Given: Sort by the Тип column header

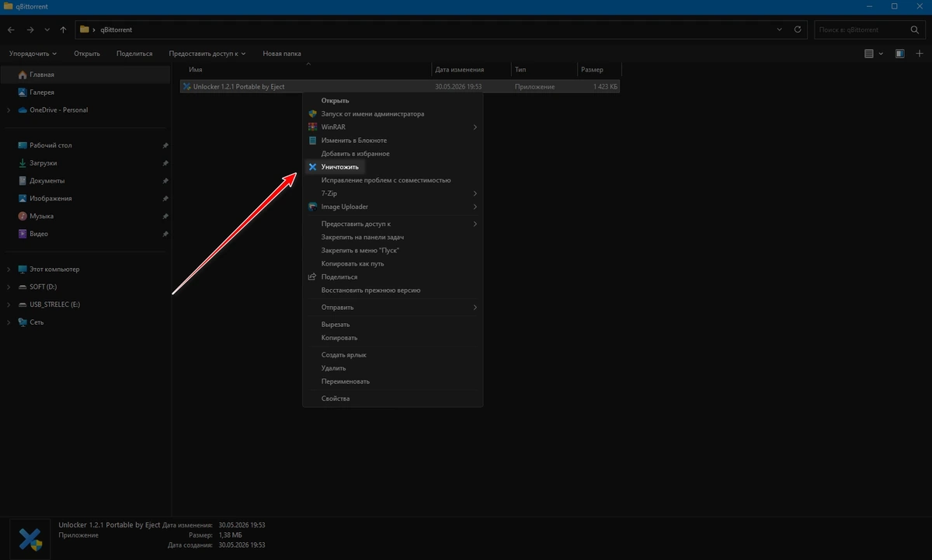Looking at the screenshot, I should pyautogui.click(x=544, y=70).
